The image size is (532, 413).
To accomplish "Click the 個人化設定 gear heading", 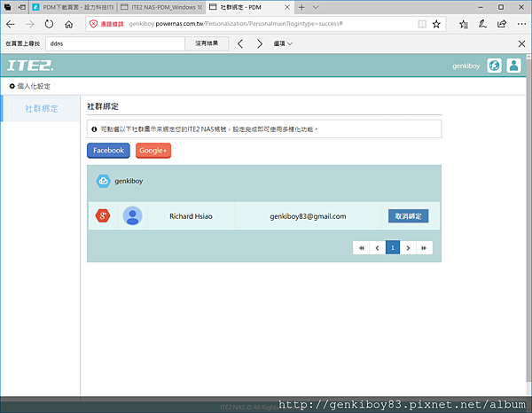I will tap(30, 86).
